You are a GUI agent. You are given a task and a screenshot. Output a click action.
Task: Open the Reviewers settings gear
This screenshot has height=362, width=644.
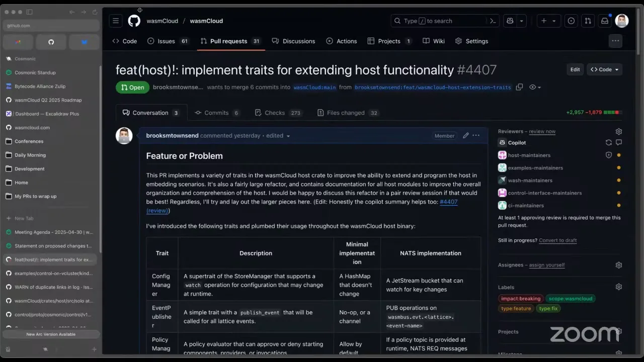click(619, 131)
